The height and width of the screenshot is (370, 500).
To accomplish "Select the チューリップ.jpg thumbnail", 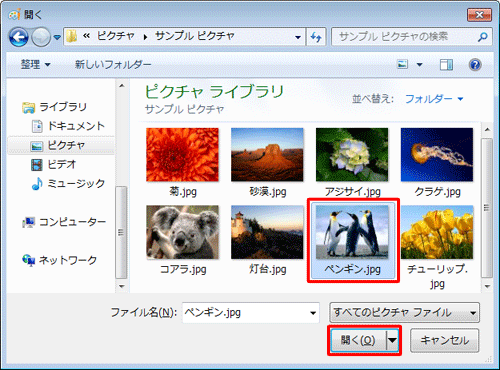I will (437, 232).
